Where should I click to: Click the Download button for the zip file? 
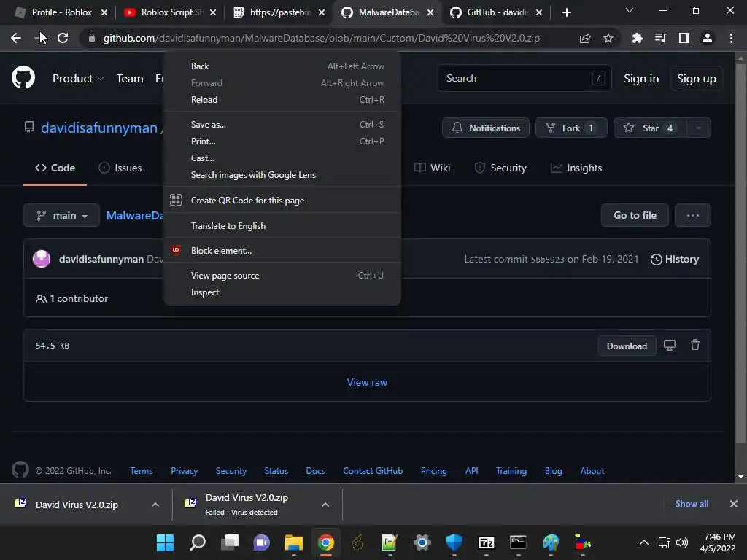627,346
